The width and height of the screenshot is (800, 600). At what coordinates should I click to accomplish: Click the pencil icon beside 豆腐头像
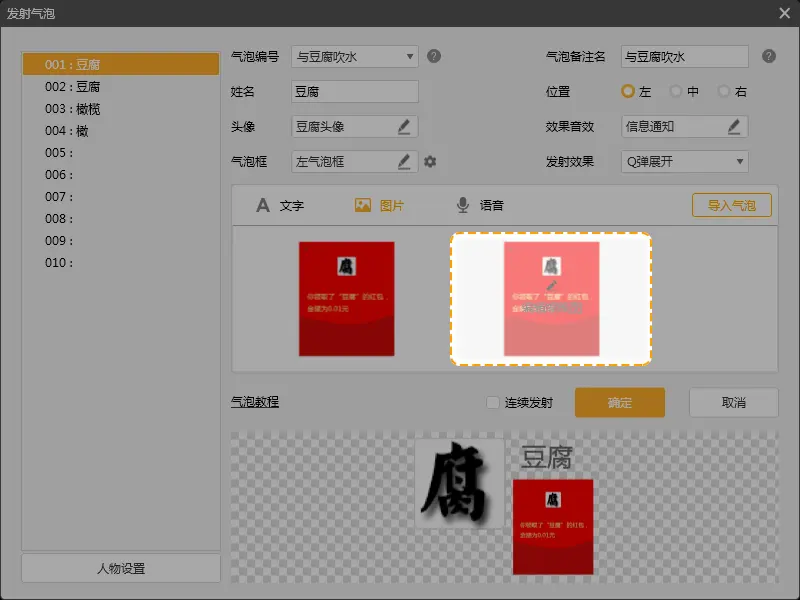click(403, 127)
